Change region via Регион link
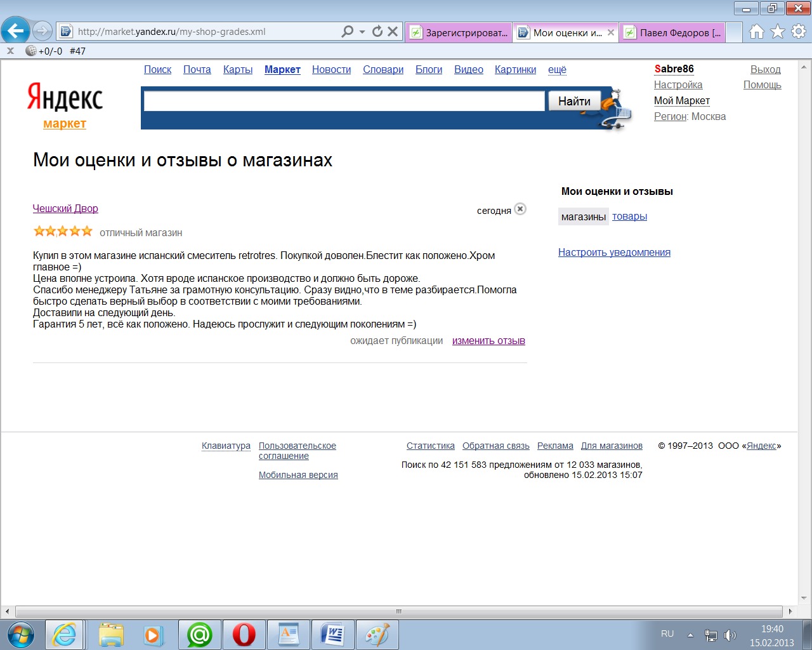The image size is (812, 650). [670, 117]
